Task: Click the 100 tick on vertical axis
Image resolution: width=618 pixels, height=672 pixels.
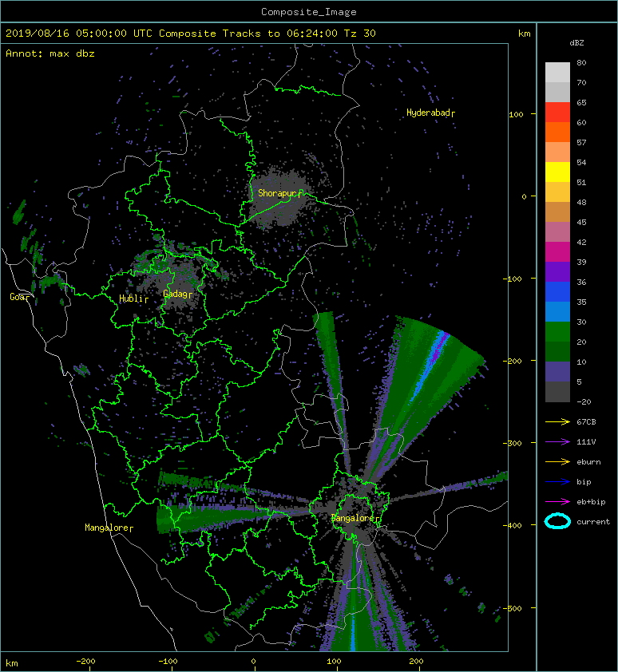Action: coord(516,114)
